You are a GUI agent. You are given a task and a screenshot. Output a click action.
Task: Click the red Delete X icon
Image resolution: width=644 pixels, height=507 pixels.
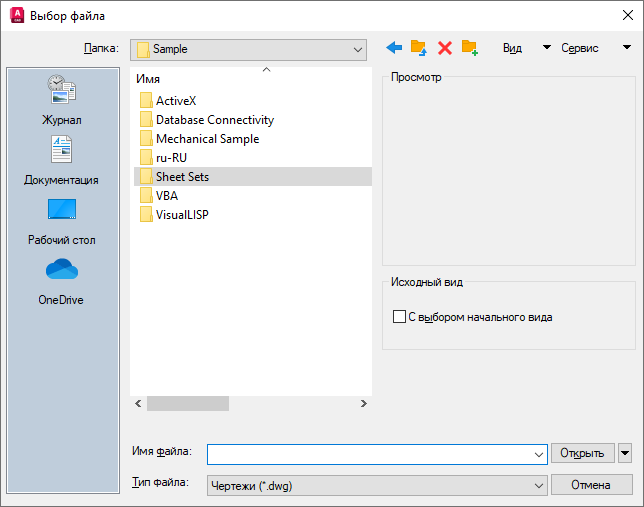point(445,48)
